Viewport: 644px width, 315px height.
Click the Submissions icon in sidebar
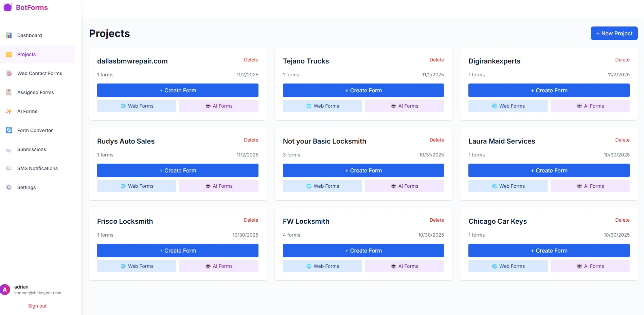tap(8, 149)
